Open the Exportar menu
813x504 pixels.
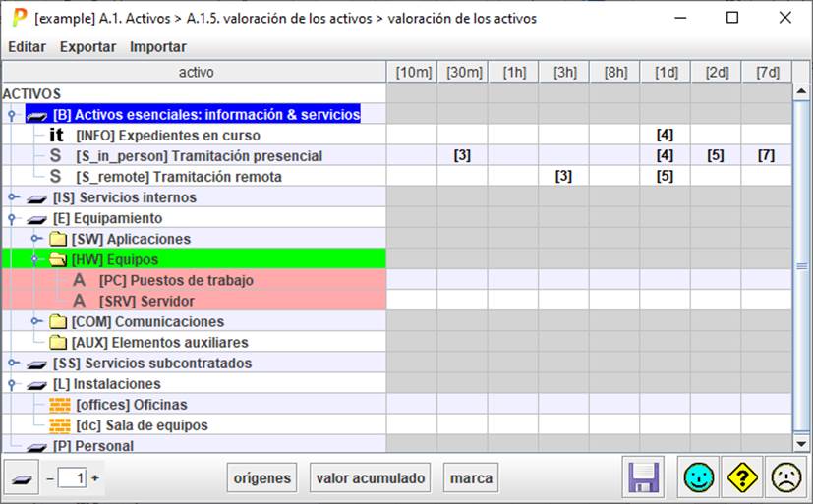click(87, 46)
